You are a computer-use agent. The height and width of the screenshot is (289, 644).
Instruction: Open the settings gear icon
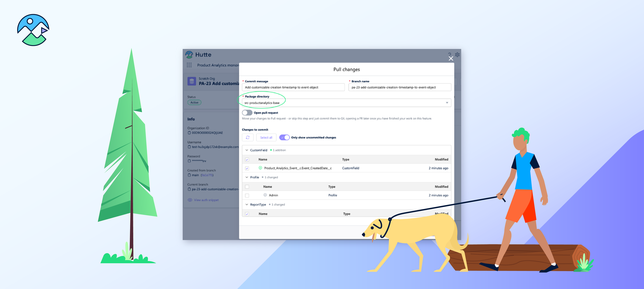tap(457, 55)
